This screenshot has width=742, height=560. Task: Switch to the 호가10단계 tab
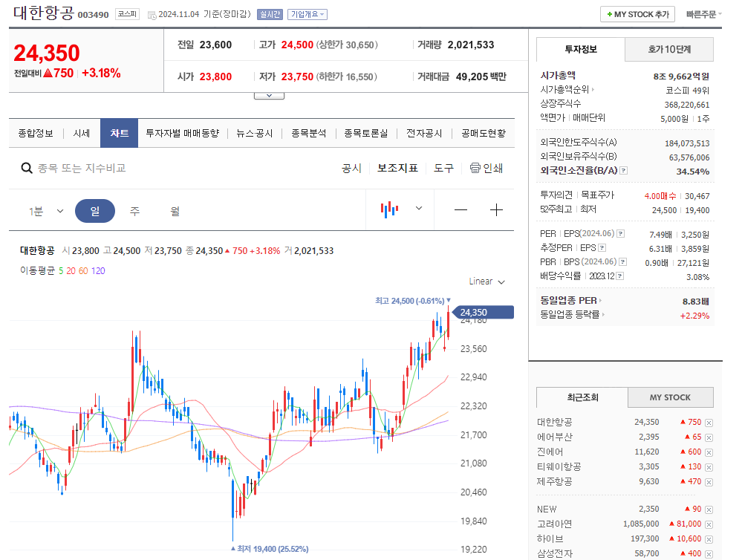click(x=669, y=49)
